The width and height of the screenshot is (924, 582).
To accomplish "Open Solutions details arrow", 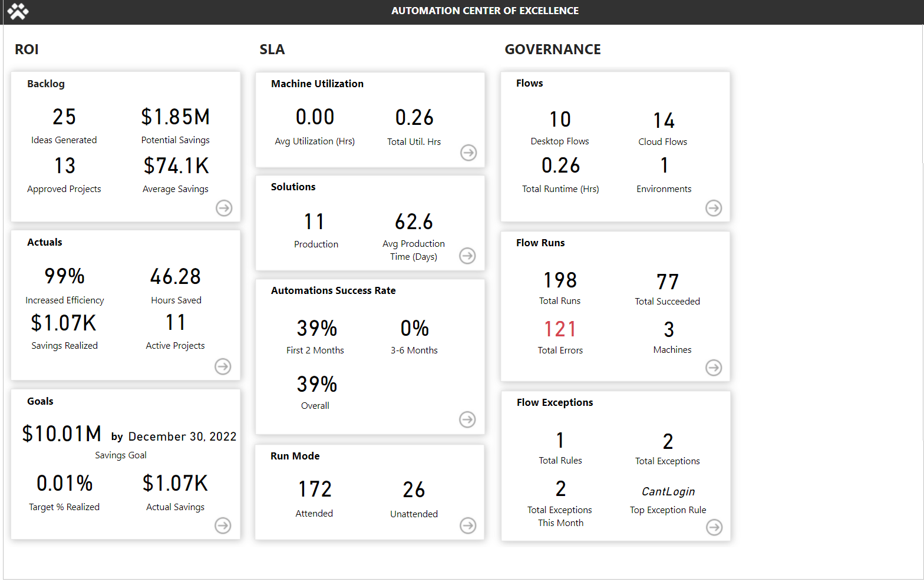I will tap(467, 256).
